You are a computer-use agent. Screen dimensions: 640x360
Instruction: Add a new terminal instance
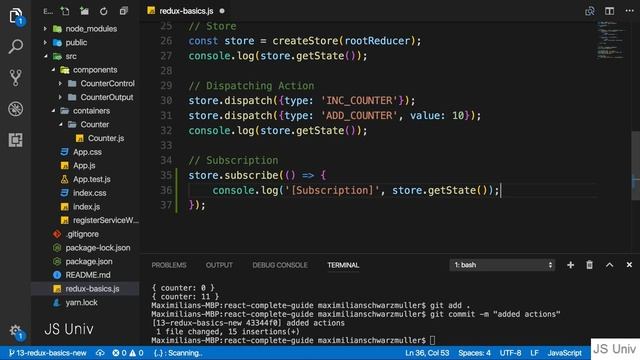(x=570, y=265)
